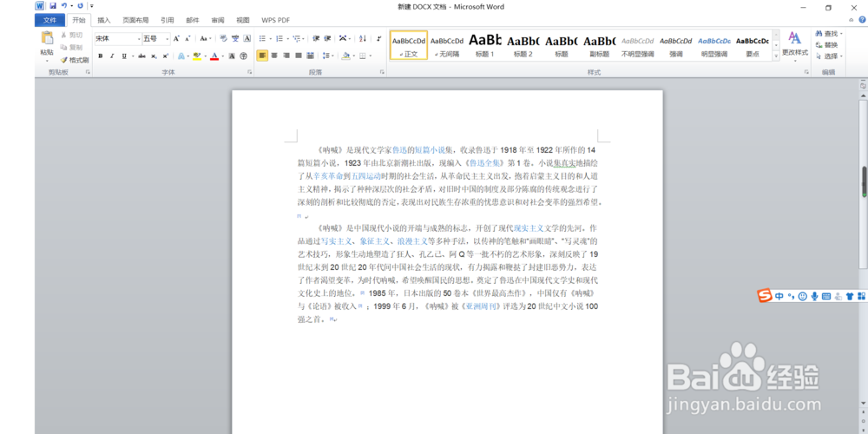Open the Change Case Aa dropdown

click(x=205, y=38)
